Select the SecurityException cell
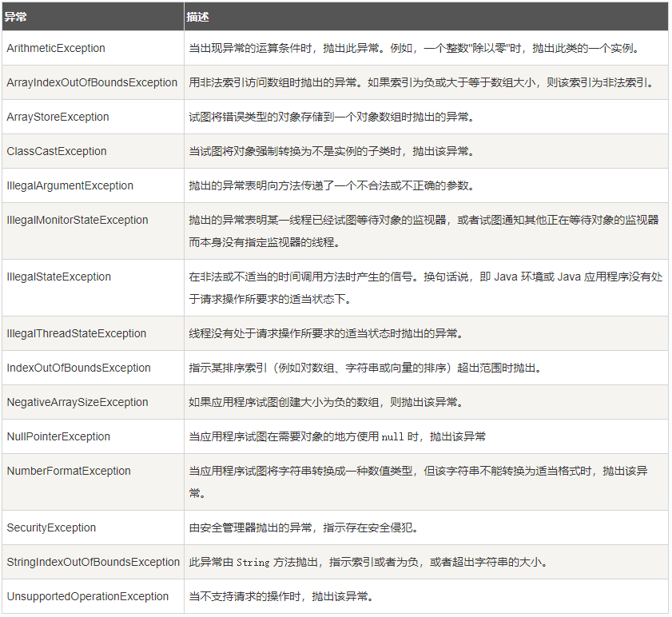The image size is (672, 617). click(93, 527)
